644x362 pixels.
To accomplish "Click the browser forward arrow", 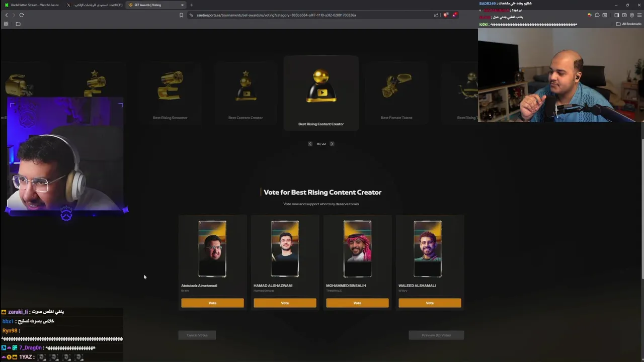I will [14, 15].
